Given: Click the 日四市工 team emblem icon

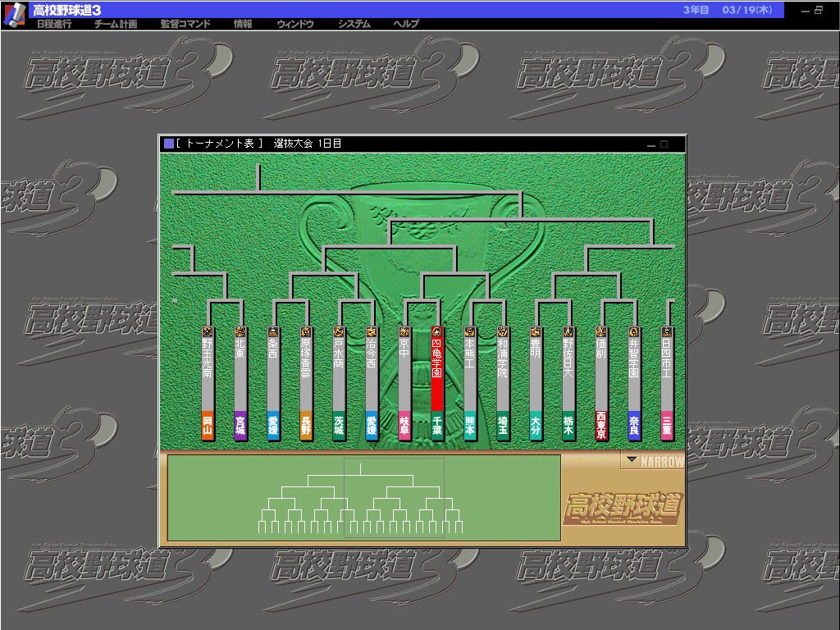Looking at the screenshot, I should point(666,331).
